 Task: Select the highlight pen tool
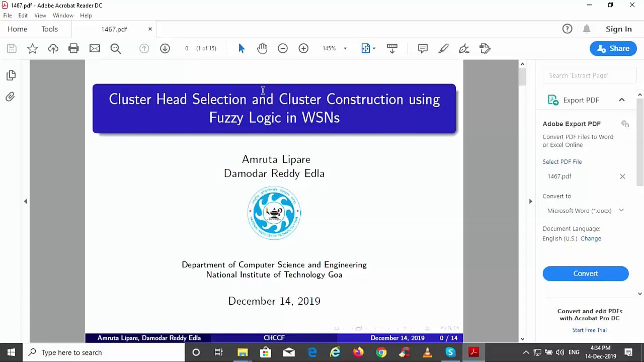pyautogui.click(x=443, y=48)
